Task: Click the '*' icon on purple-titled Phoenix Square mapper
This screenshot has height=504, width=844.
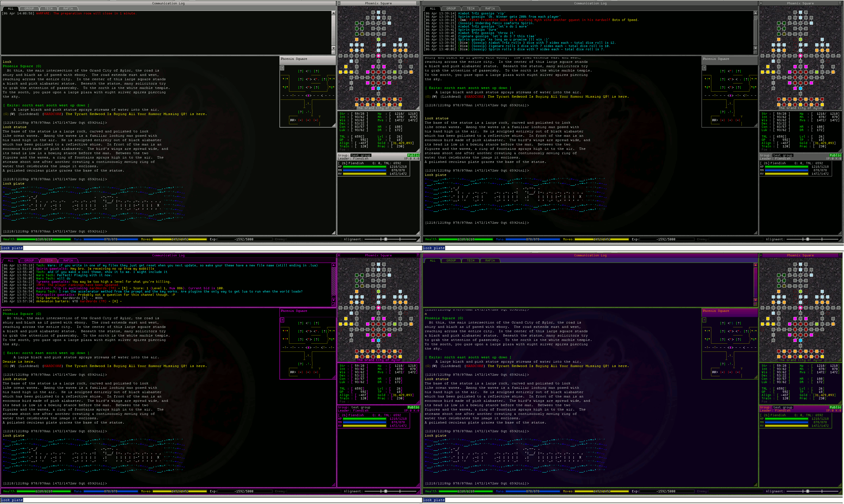Action: [761, 255]
